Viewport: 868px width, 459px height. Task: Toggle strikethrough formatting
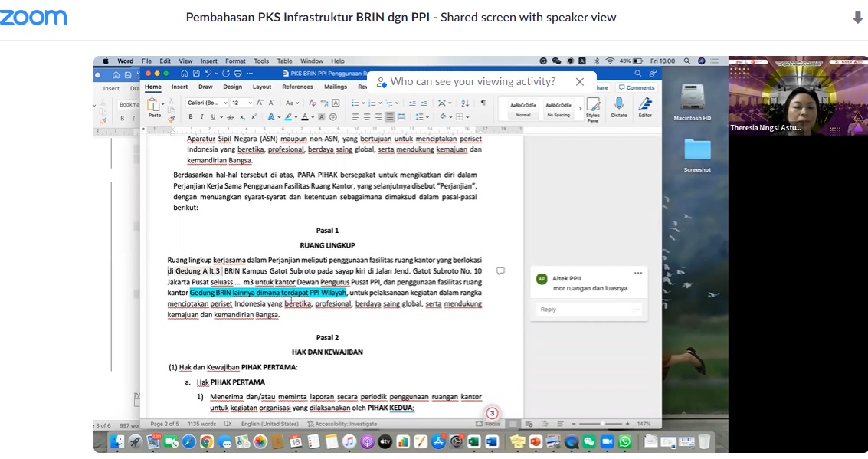tap(231, 116)
